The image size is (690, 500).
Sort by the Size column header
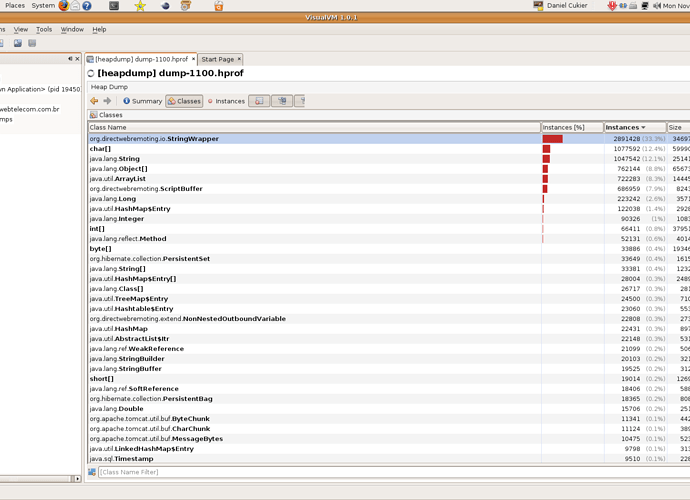(678, 127)
